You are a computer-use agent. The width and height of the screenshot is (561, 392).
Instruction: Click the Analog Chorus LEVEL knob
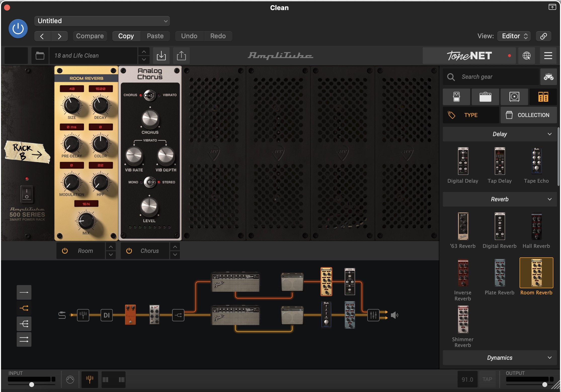click(149, 207)
